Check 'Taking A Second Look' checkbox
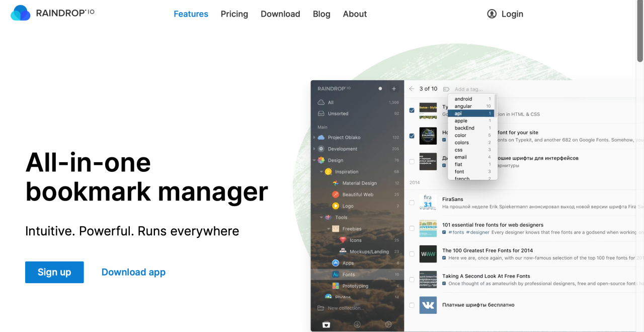Viewport: 644px width, 332px height. (x=412, y=280)
